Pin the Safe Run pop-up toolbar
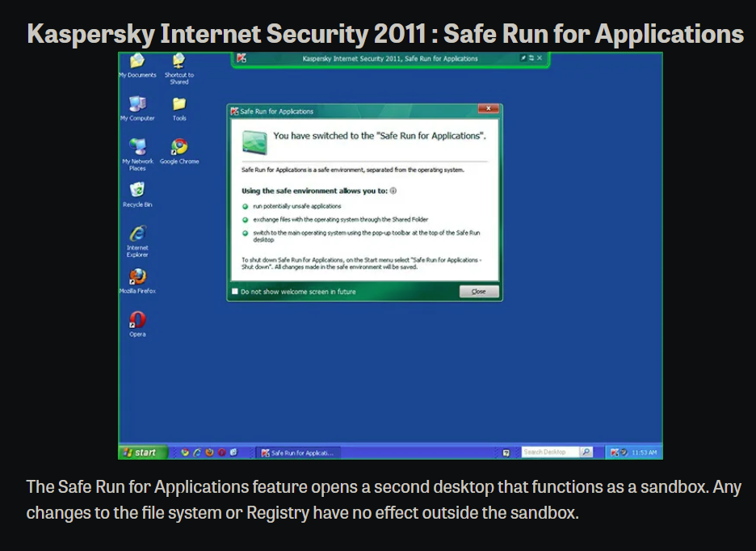The height and width of the screenshot is (551, 756). [x=523, y=58]
